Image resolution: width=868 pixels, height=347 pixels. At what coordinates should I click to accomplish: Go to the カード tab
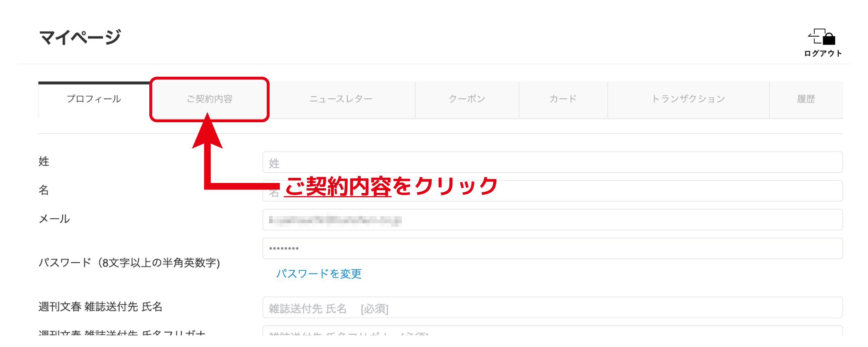[x=563, y=100]
